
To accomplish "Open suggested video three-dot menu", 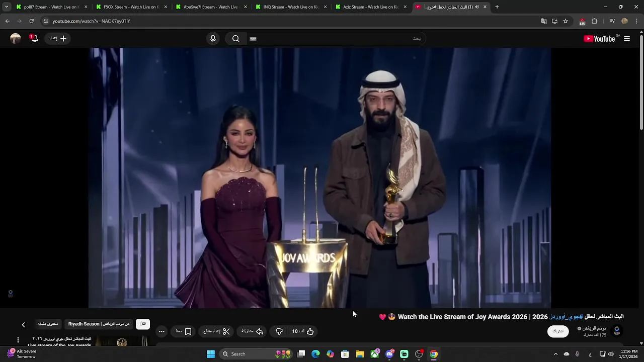I will click(x=18, y=340).
